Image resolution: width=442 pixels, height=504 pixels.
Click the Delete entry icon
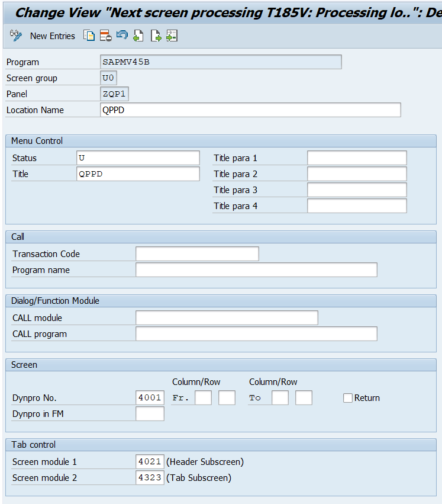coord(105,36)
